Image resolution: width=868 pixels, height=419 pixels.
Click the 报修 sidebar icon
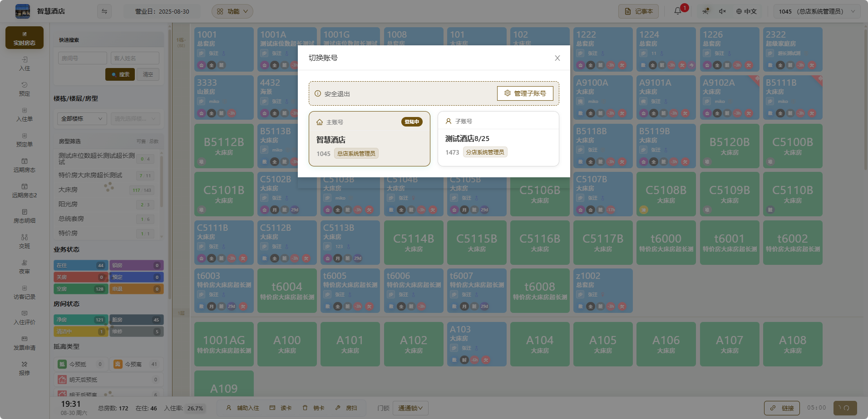point(25,368)
